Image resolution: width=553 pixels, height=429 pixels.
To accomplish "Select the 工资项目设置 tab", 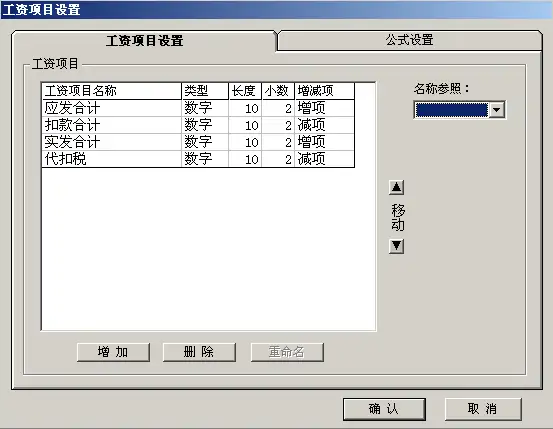I will [x=144, y=41].
